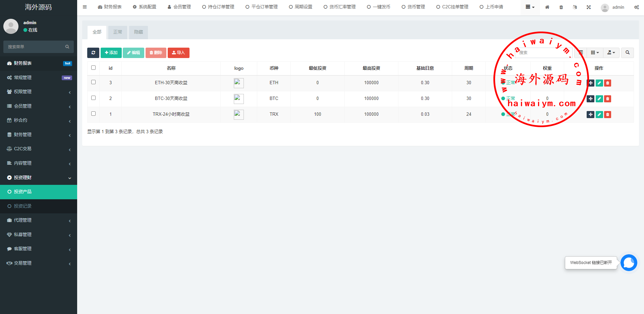
Task: Click the red 导入 button
Action: click(x=178, y=53)
